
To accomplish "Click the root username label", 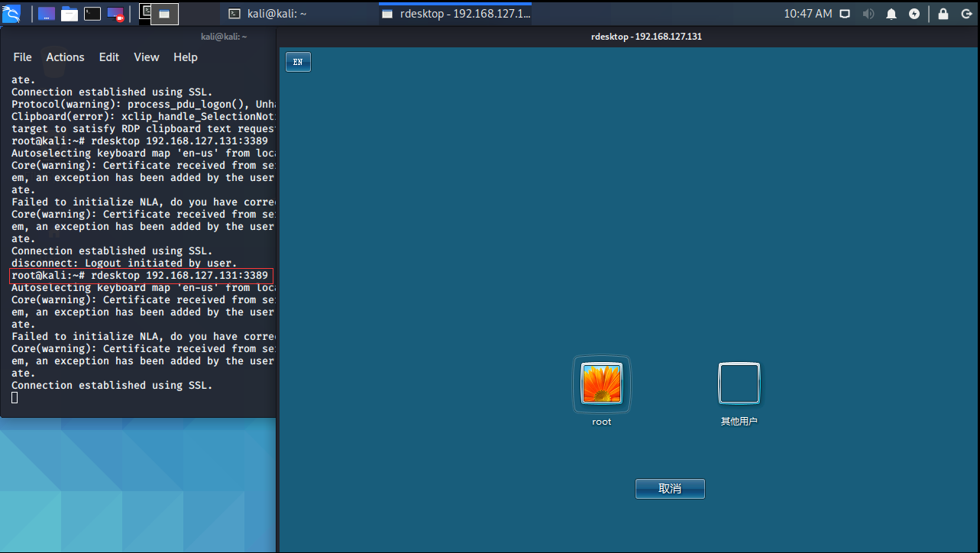I will click(602, 422).
